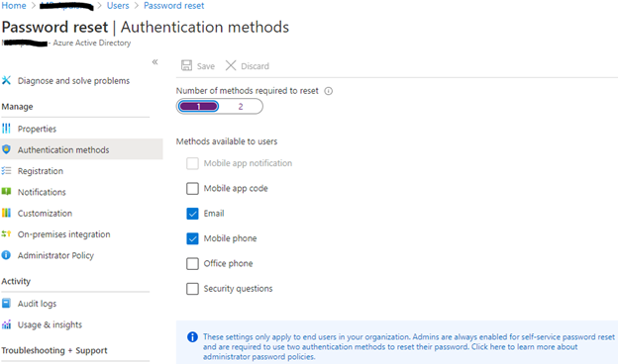
Task: Click the Customization icon in sidebar
Action: (x=6, y=213)
